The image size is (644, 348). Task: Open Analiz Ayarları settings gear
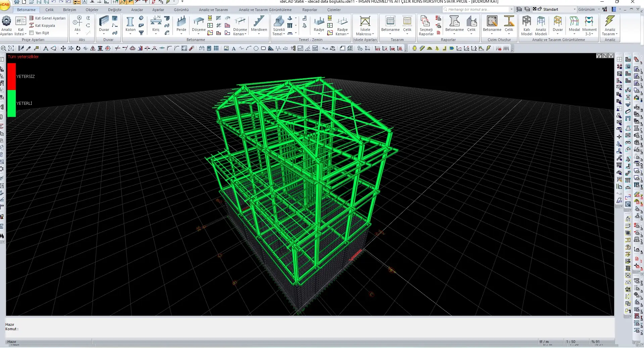click(6, 22)
